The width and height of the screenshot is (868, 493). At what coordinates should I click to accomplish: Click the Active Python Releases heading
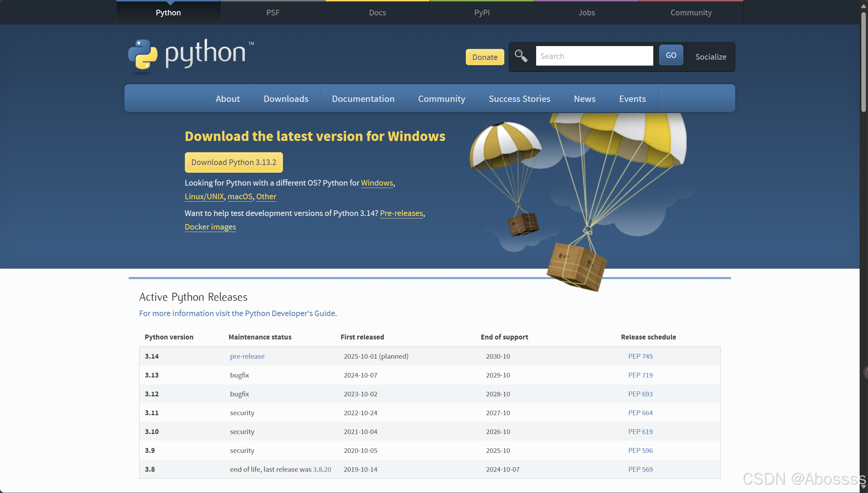click(193, 297)
